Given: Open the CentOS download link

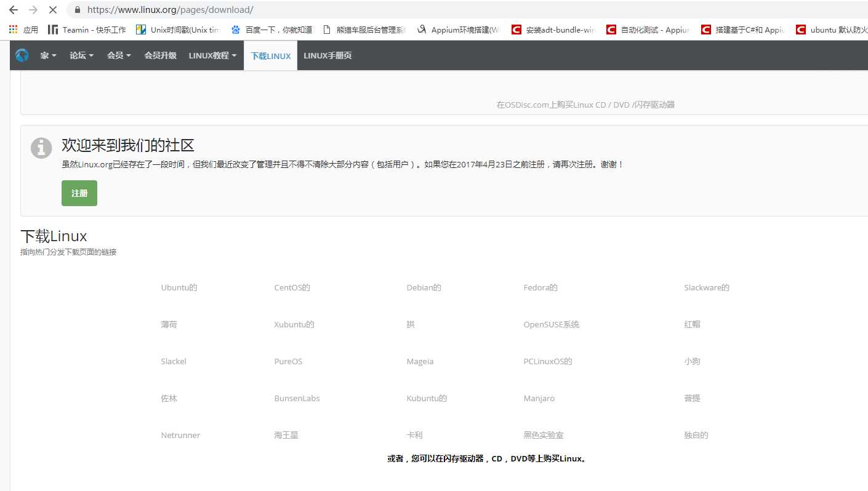Looking at the screenshot, I should pos(292,287).
